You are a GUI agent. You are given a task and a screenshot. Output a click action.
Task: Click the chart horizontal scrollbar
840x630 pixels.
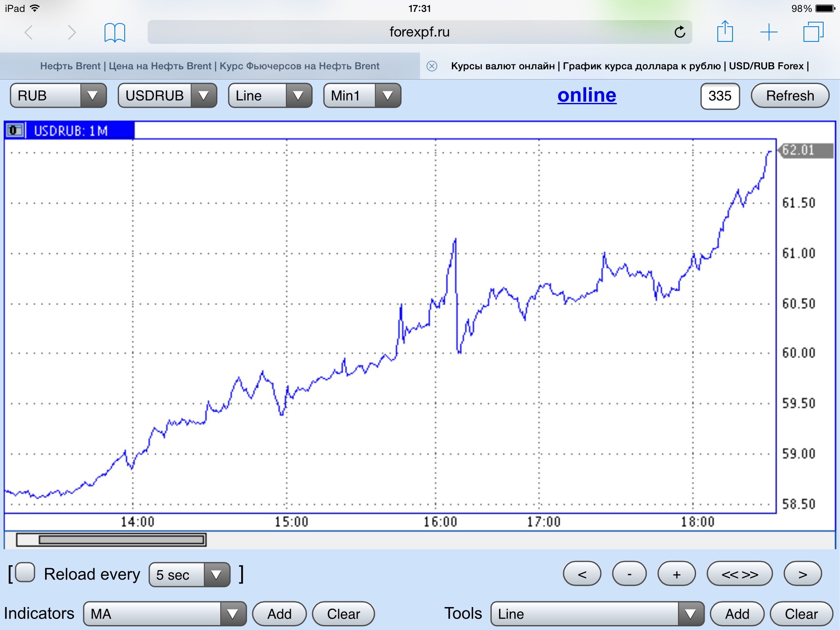(x=122, y=540)
